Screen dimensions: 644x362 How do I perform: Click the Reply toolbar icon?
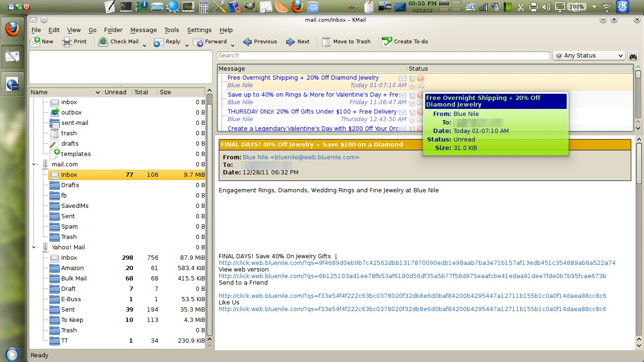(158, 41)
